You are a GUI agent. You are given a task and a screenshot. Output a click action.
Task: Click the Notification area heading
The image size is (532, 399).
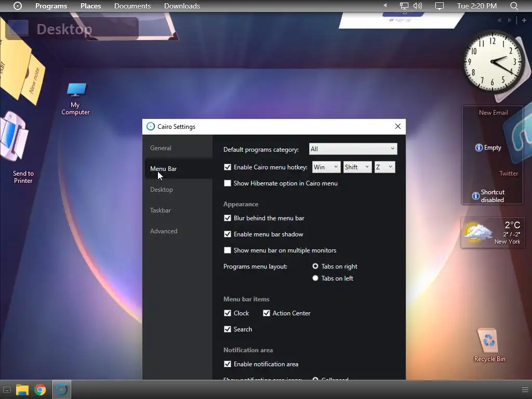pyautogui.click(x=248, y=350)
